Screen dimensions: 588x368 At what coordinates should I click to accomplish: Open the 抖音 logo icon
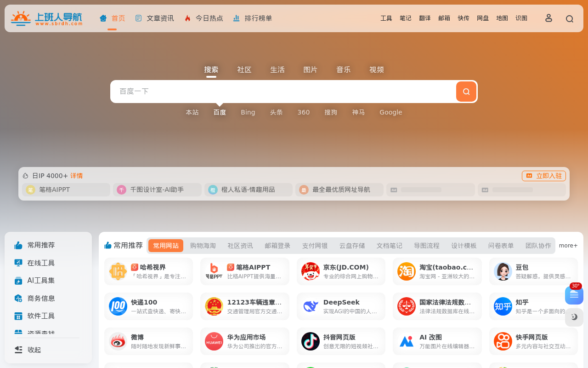click(311, 341)
